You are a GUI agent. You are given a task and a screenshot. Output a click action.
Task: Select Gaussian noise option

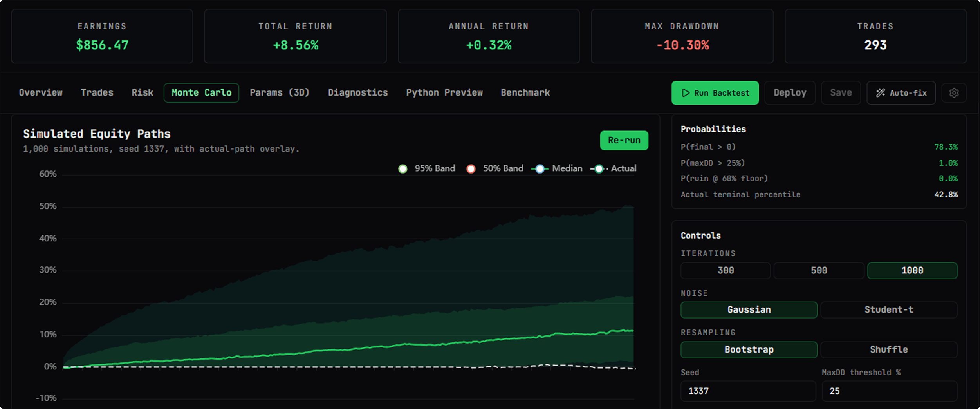click(x=749, y=309)
